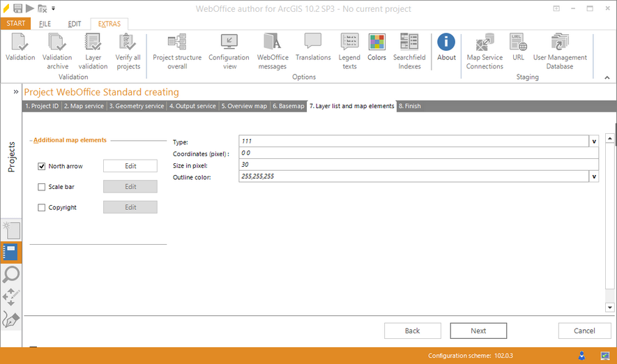Uncheck the North arrow checkbox
The height and width of the screenshot is (364, 617).
pyautogui.click(x=42, y=167)
